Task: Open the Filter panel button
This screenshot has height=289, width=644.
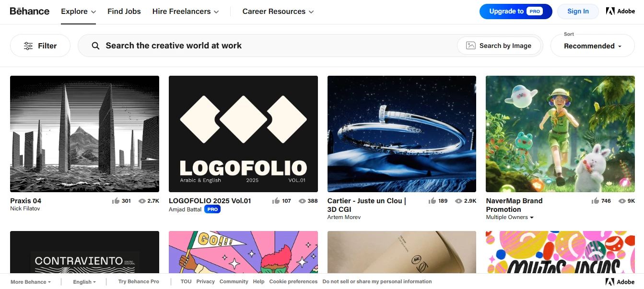Action: (40, 46)
